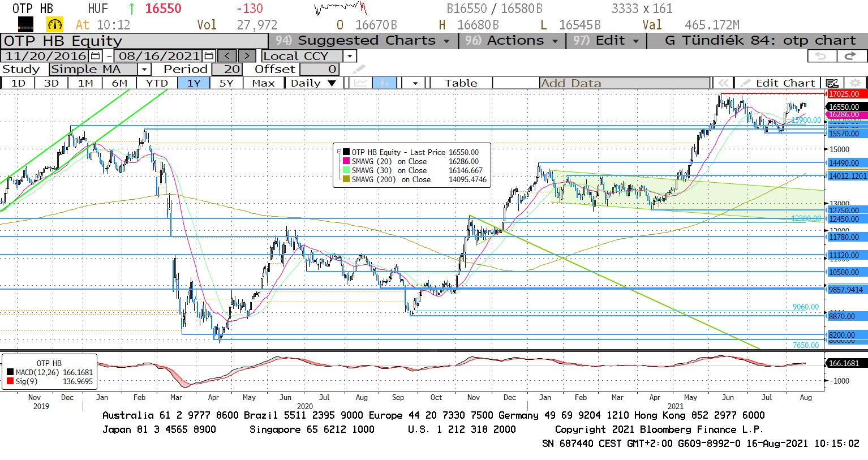The height and width of the screenshot is (460, 868).
Task: Click the 9060.00 annotation label
Action: click(806, 307)
